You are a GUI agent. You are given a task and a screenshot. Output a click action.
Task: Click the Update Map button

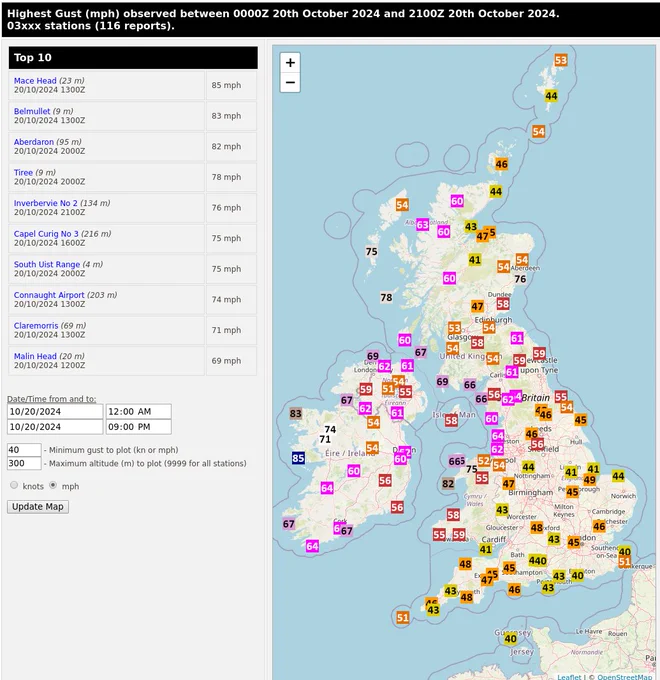38,507
